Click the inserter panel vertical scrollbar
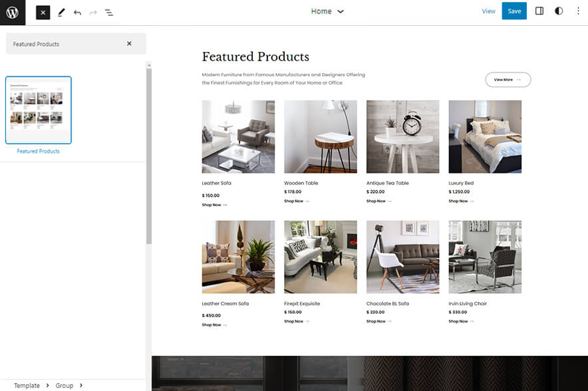588x391 pixels. pos(149,153)
